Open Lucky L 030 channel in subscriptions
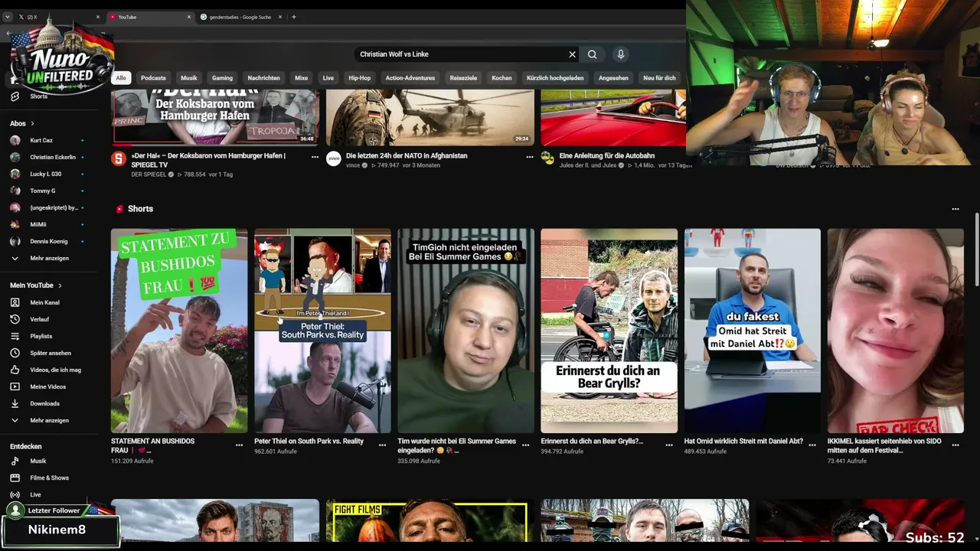 click(x=46, y=174)
